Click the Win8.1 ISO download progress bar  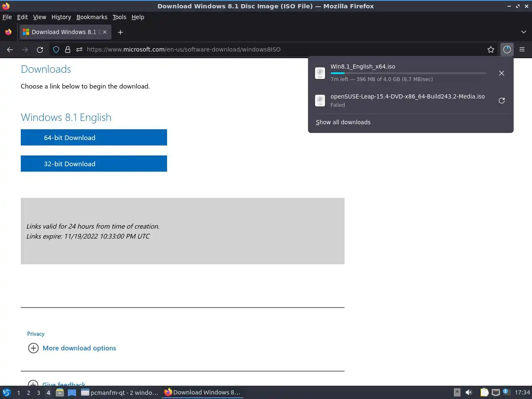pyautogui.click(x=408, y=73)
